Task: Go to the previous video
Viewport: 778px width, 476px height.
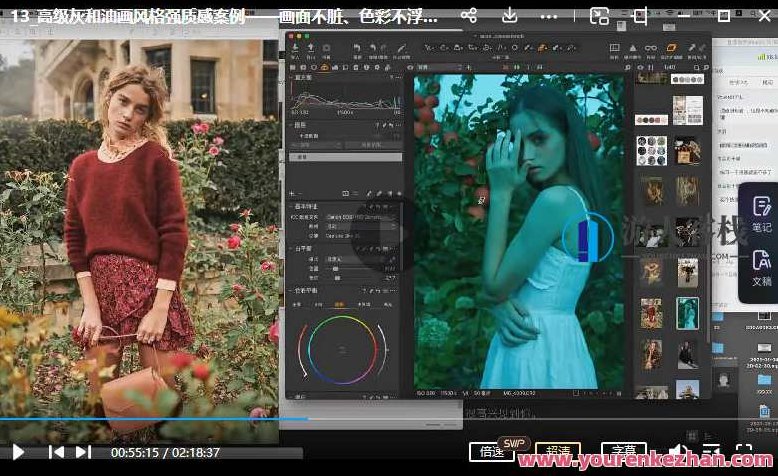Action: 57,452
